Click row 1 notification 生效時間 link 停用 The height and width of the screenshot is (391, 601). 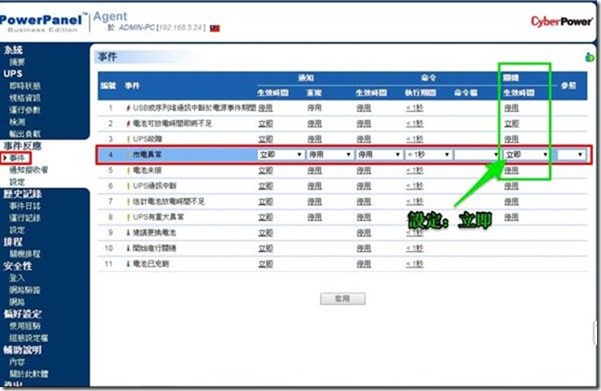pos(265,108)
